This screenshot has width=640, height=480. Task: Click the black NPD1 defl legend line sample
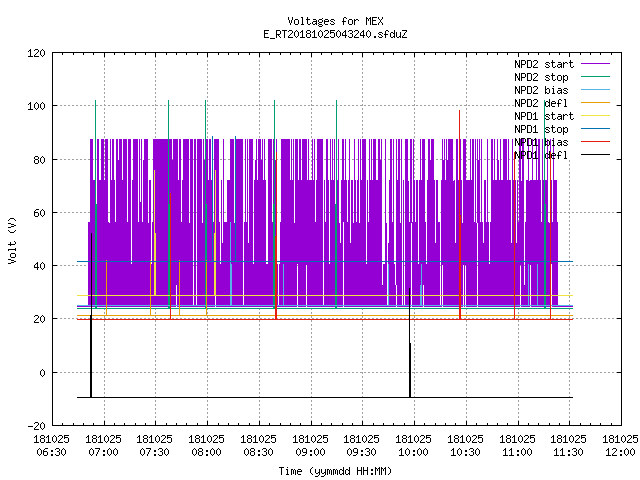point(595,155)
